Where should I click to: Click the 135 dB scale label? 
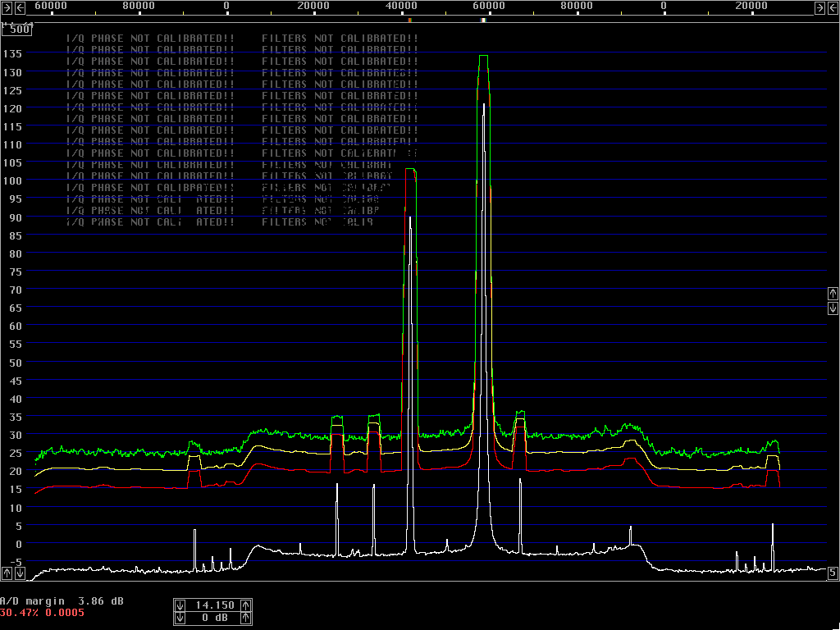point(12,53)
